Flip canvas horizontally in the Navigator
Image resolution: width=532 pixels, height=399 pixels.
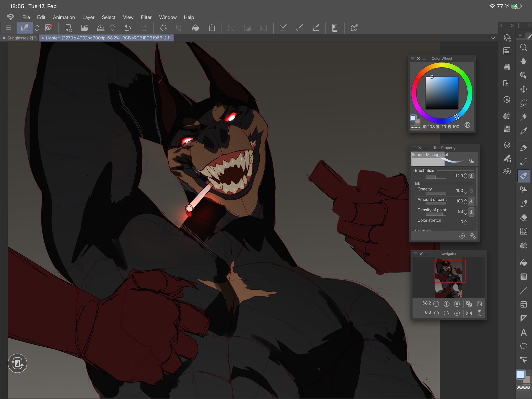tap(469, 313)
